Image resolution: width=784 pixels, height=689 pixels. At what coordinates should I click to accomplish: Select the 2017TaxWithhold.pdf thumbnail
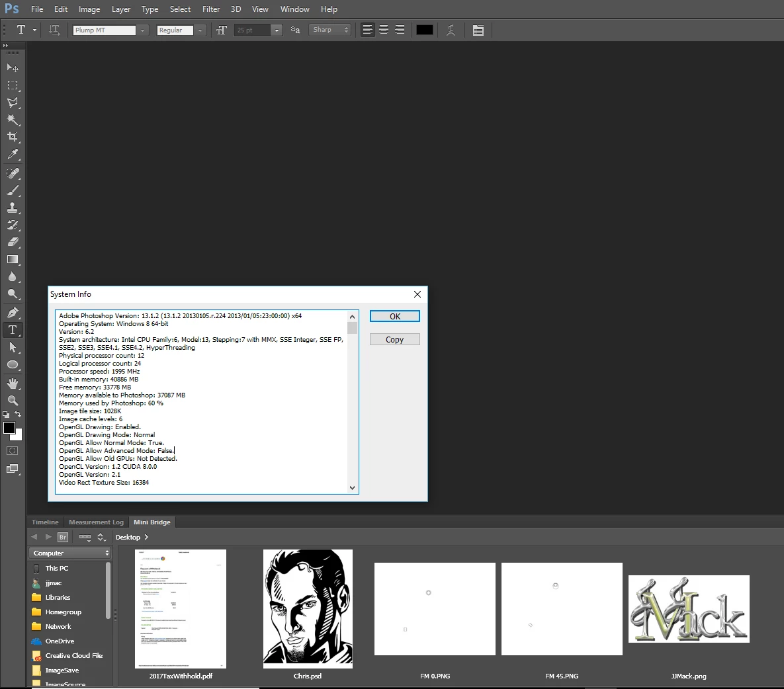click(x=181, y=609)
